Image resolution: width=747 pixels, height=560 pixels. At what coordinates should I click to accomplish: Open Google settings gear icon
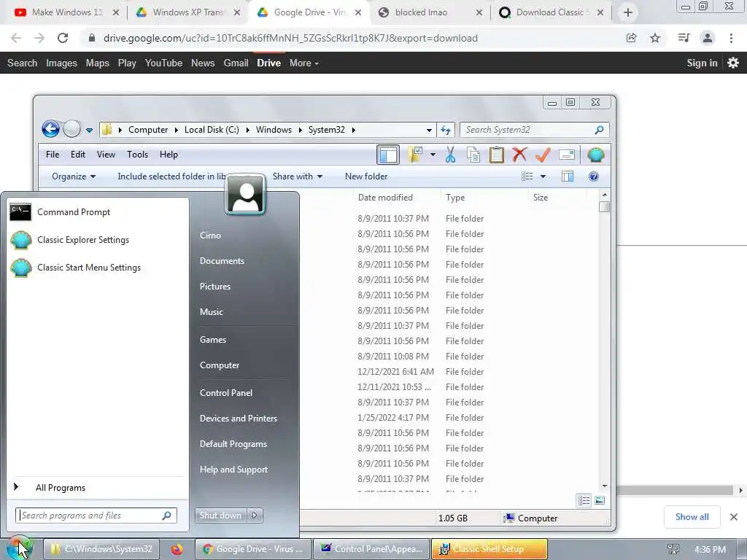pos(733,63)
